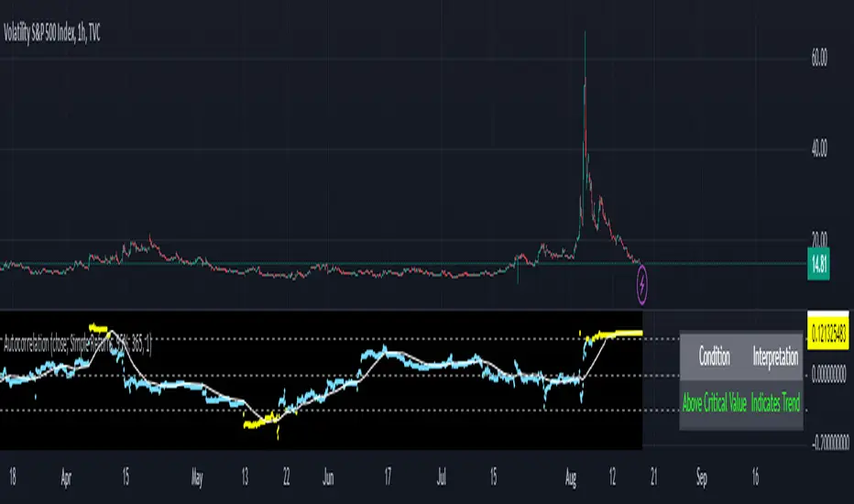Image resolution: width=854 pixels, height=504 pixels.
Task: Click the green 14.81 current price label
Action: tap(818, 264)
